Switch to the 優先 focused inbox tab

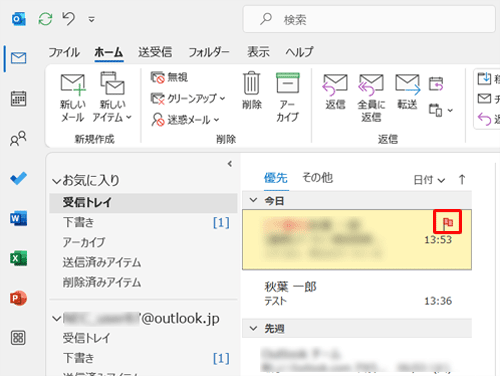pyautogui.click(x=276, y=178)
